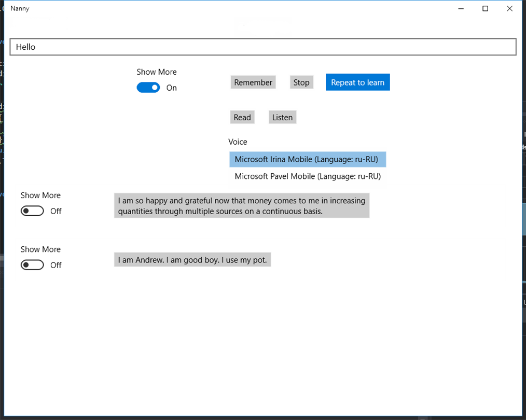This screenshot has width=526, height=420.
Task: Minimize the Nanny window
Action: [x=461, y=8]
